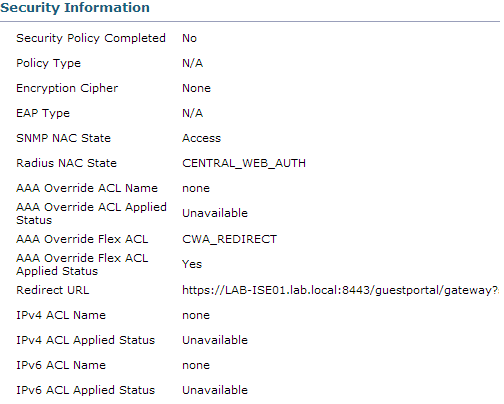Click the IPv6 ACL Applied Status label
The height and width of the screenshot is (404, 504).
(x=85, y=390)
